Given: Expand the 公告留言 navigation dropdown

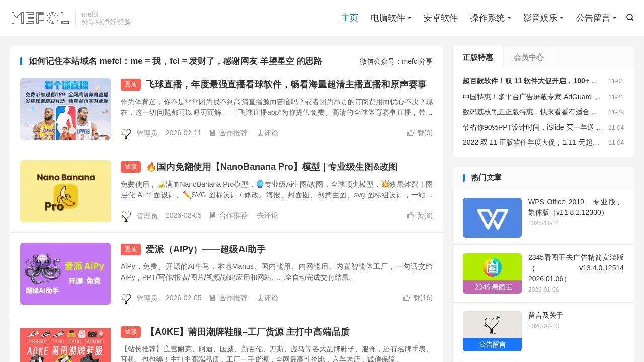Looking at the screenshot, I should (x=596, y=18).
